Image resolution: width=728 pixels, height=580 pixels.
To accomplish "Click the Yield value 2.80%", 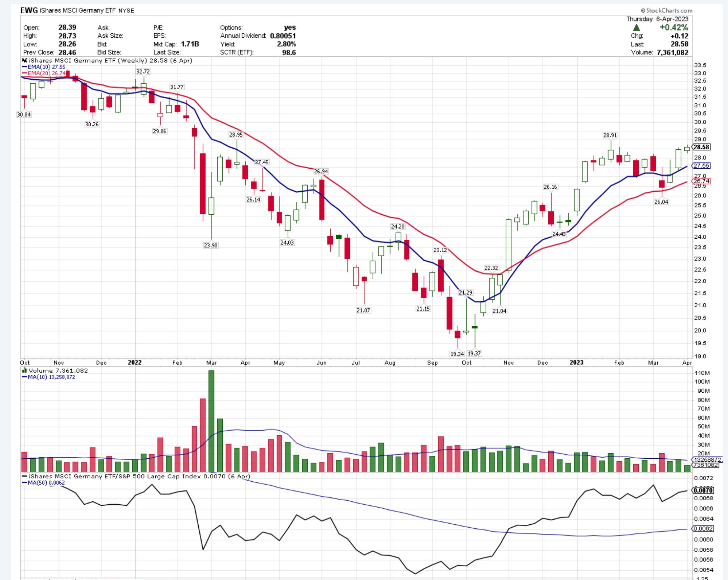I will (x=286, y=44).
